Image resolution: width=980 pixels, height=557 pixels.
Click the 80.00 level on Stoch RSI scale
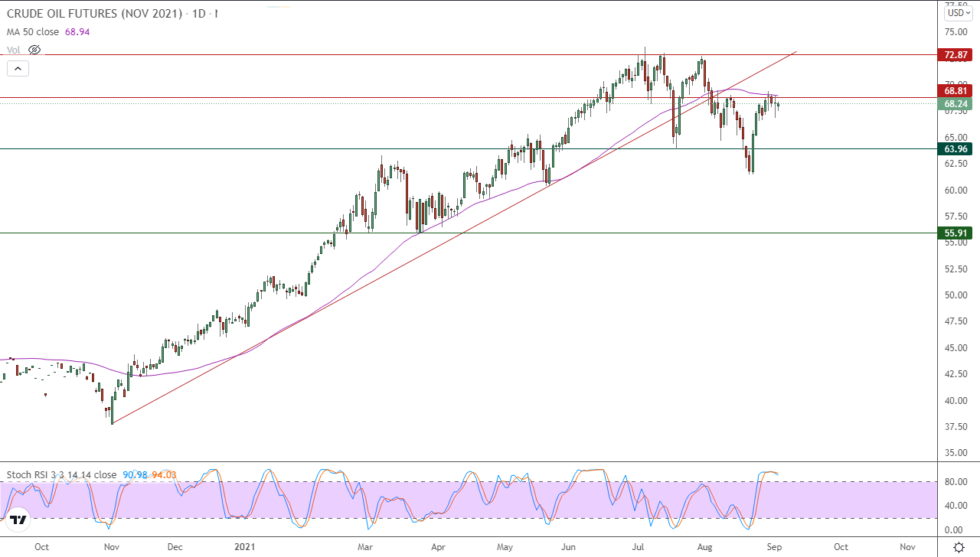point(955,481)
